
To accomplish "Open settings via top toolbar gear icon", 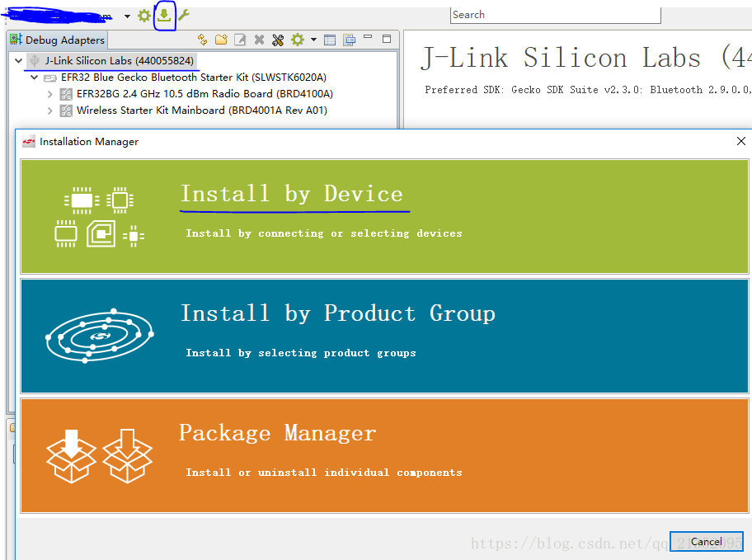I will click(x=143, y=16).
